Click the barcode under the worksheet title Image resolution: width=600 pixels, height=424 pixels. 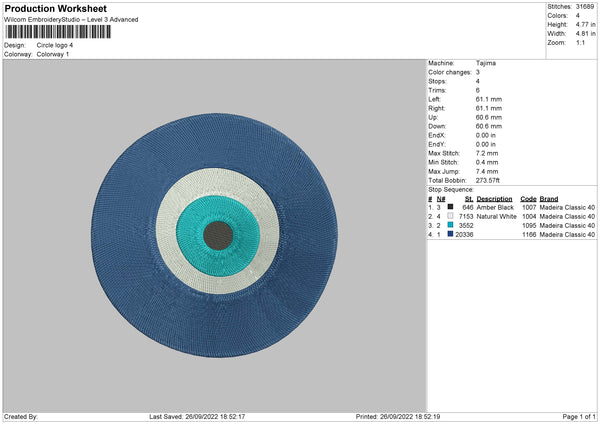point(60,32)
